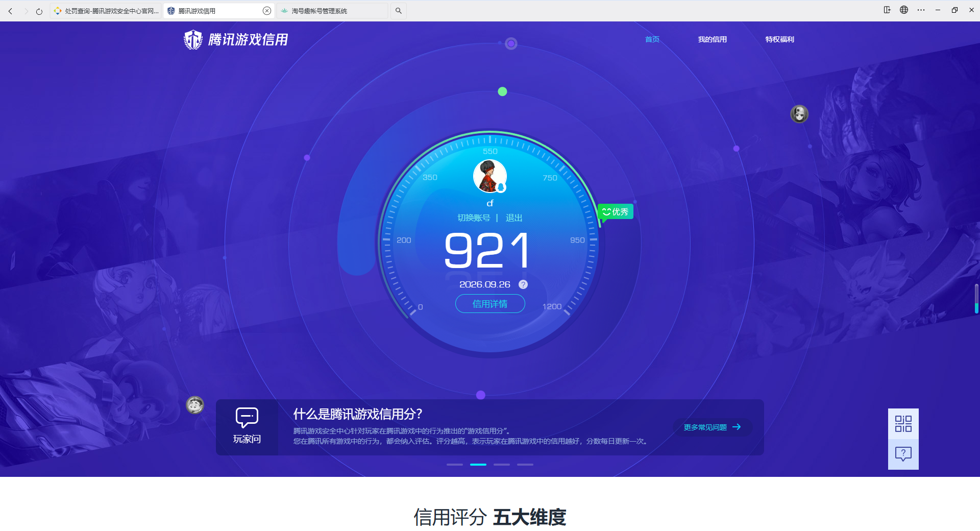
Task: Click the question mark next to 2026.09.26
Action: (x=523, y=284)
